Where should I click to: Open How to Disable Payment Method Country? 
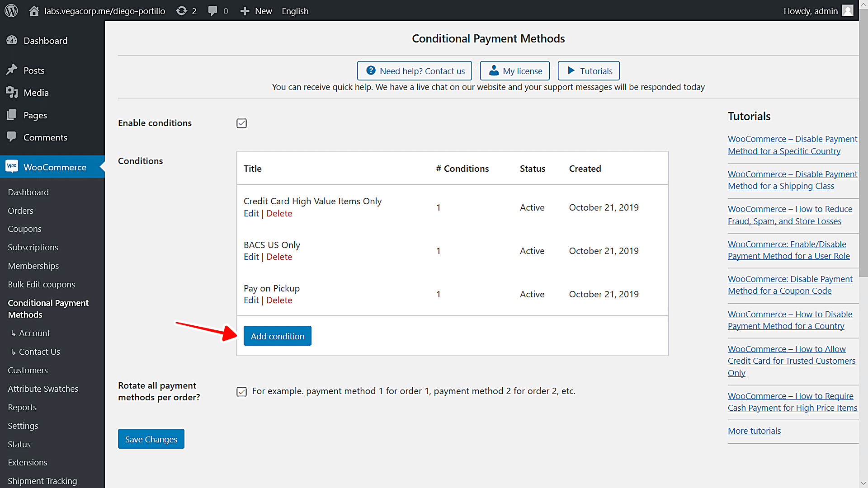click(790, 320)
